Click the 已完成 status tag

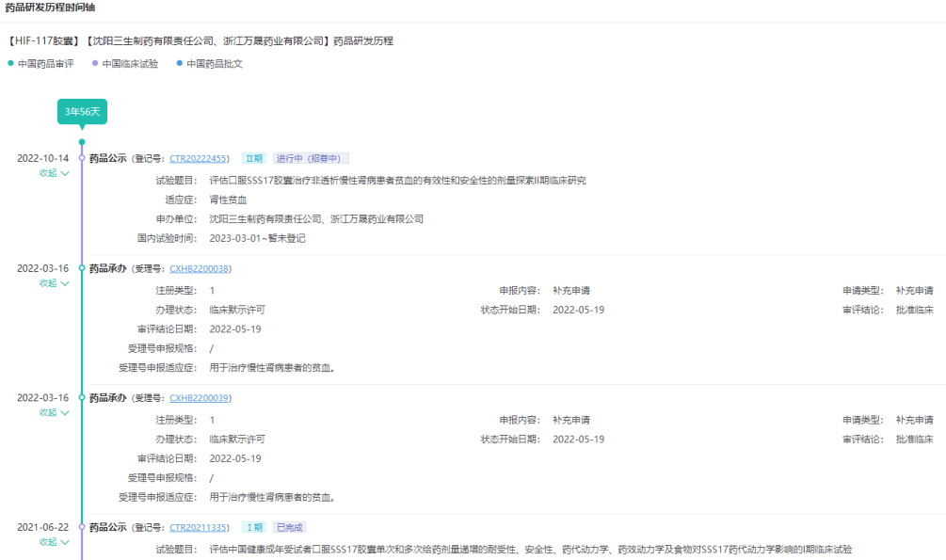(x=290, y=527)
